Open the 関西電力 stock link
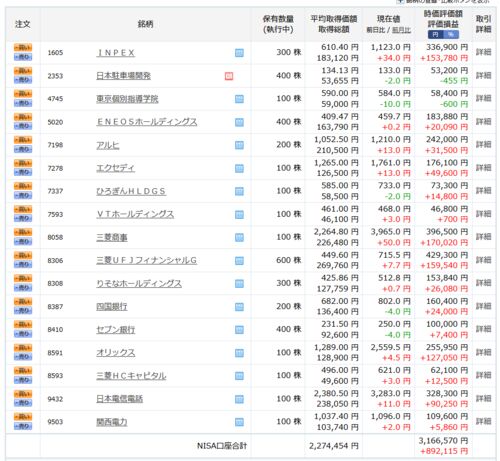The height and width of the screenshot is (461, 500). click(x=112, y=422)
